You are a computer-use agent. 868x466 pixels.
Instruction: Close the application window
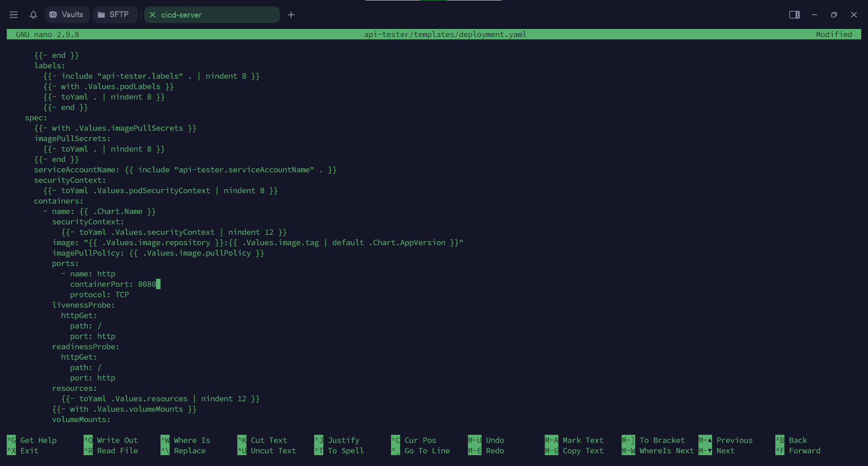click(x=854, y=15)
